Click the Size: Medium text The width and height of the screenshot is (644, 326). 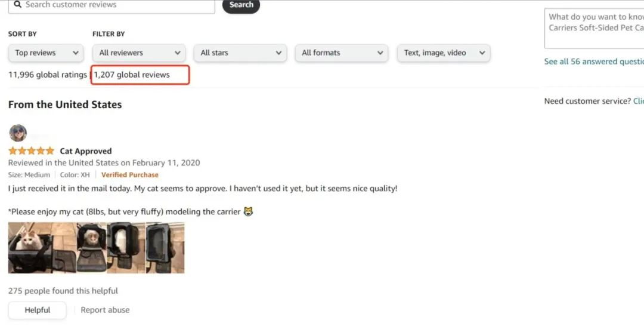[x=29, y=175]
